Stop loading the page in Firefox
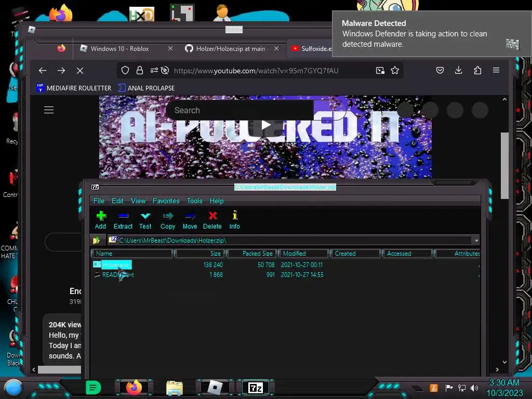 [x=80, y=71]
